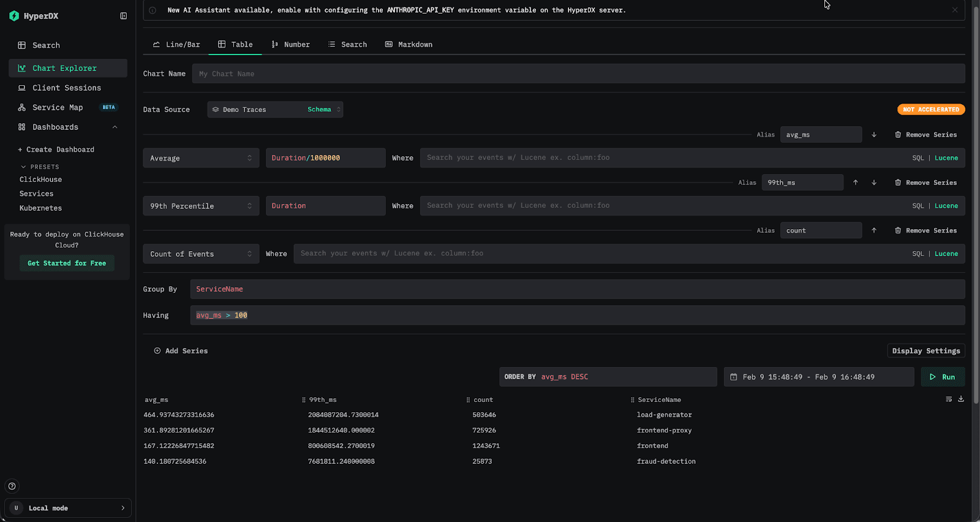
Task: Switch to the Line/Bar tab
Action: pos(176,45)
